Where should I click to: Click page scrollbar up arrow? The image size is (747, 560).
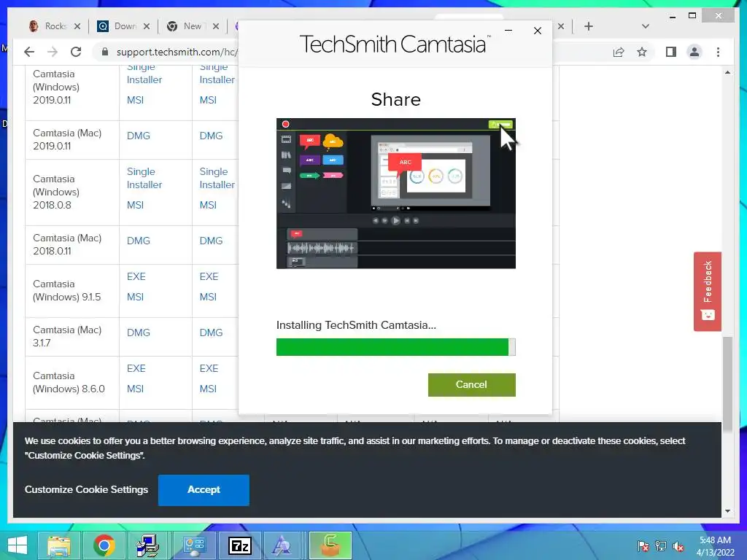(727, 72)
